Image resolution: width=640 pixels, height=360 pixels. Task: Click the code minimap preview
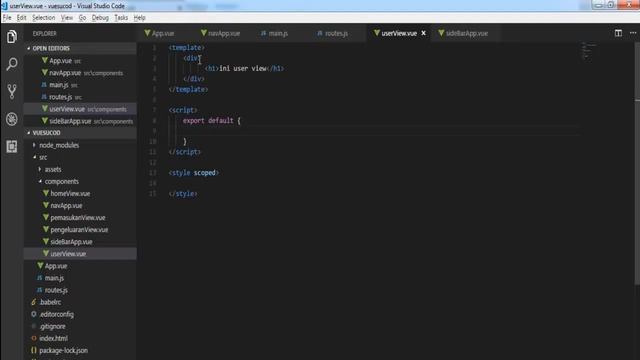coord(589,51)
